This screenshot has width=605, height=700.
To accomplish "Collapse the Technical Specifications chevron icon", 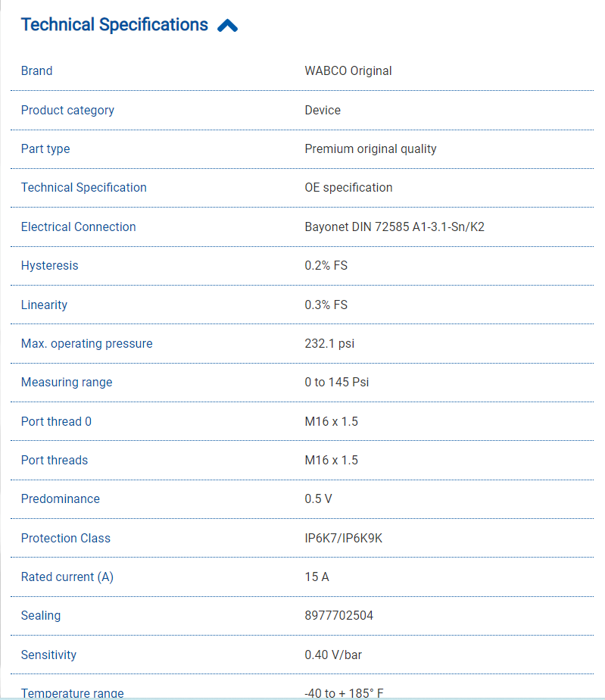I will (227, 26).
